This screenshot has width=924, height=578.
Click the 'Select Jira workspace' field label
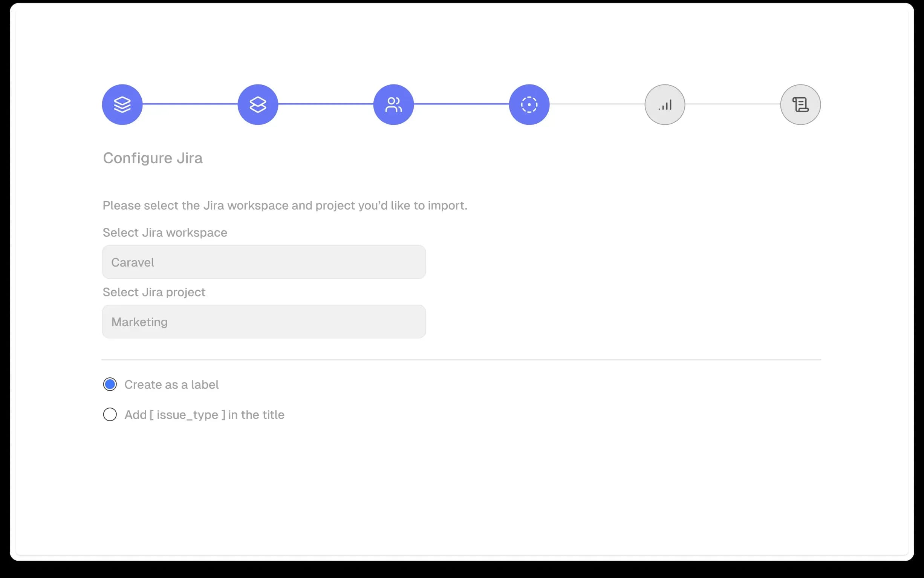(x=165, y=232)
